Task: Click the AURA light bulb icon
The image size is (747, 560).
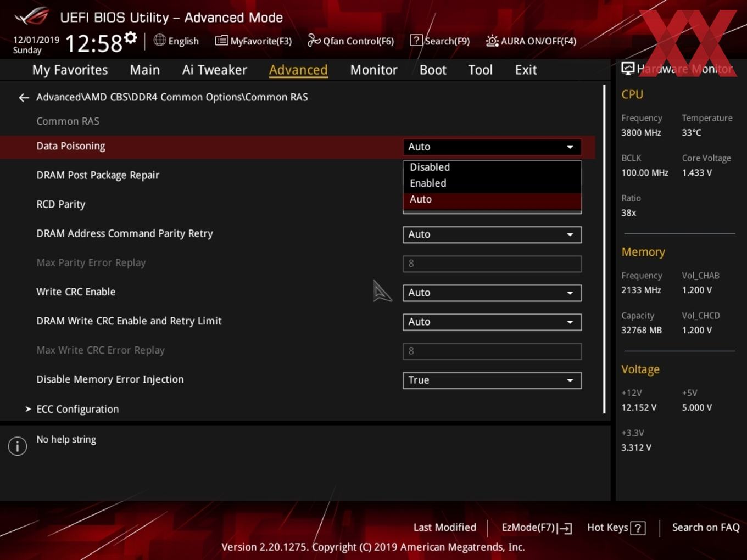Action: 492,41
